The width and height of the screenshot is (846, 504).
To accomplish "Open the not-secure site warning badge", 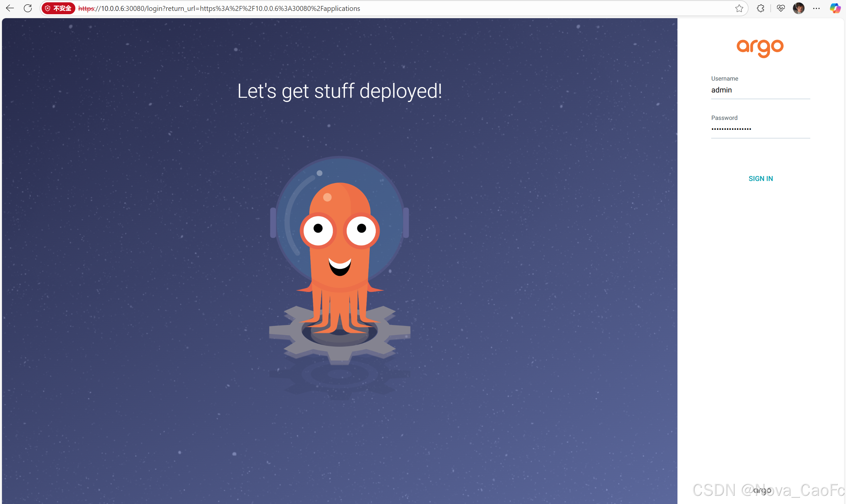I will [58, 8].
